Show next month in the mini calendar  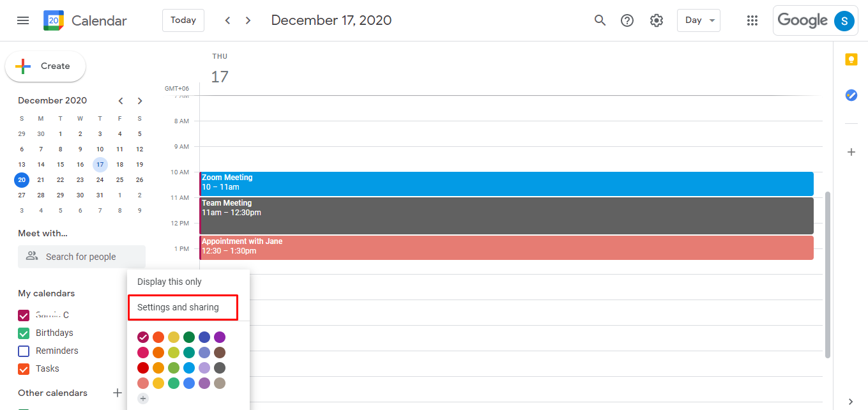[139, 100]
